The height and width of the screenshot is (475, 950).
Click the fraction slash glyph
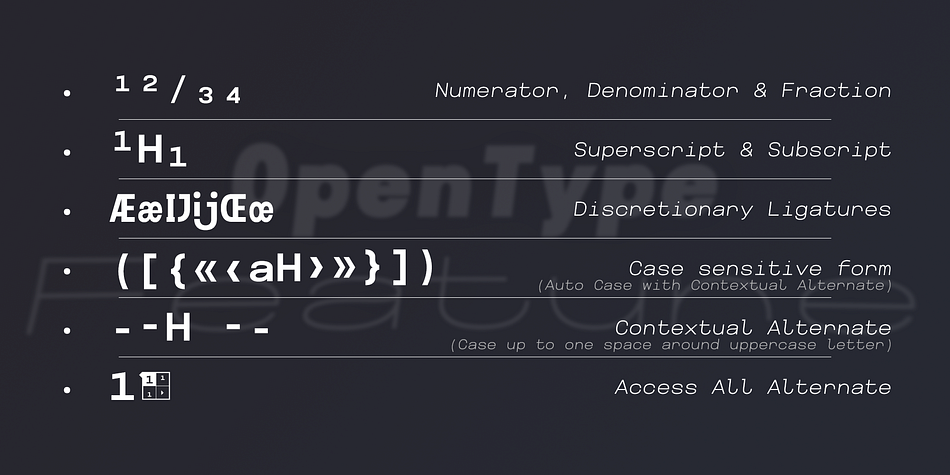click(178, 90)
